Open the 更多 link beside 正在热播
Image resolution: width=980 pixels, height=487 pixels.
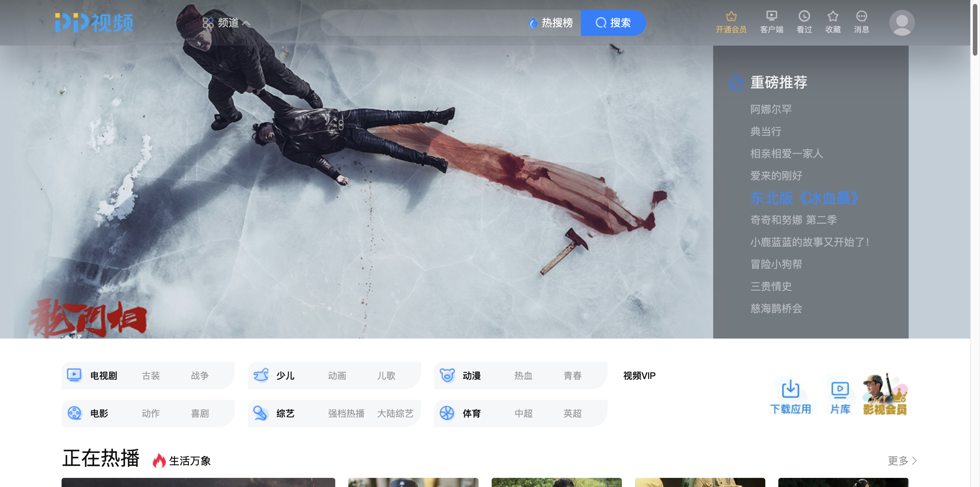902,460
